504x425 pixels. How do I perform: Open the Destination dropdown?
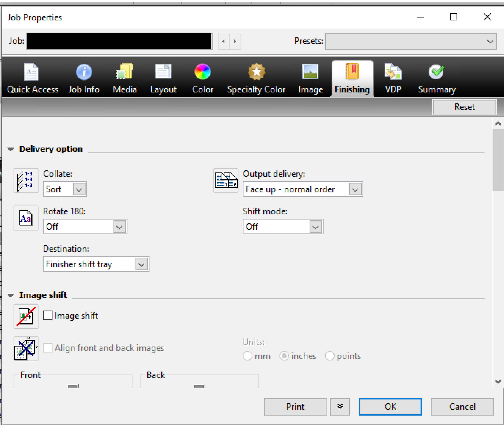96,264
